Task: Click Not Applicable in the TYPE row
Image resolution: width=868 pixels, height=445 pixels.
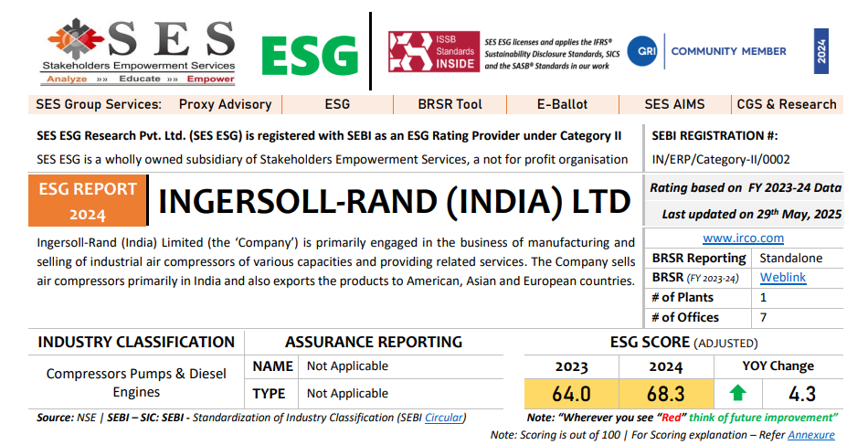Action: point(347,394)
